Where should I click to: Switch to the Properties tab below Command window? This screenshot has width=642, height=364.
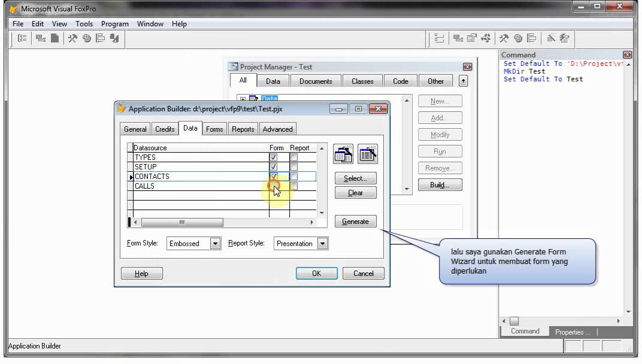tap(573, 332)
